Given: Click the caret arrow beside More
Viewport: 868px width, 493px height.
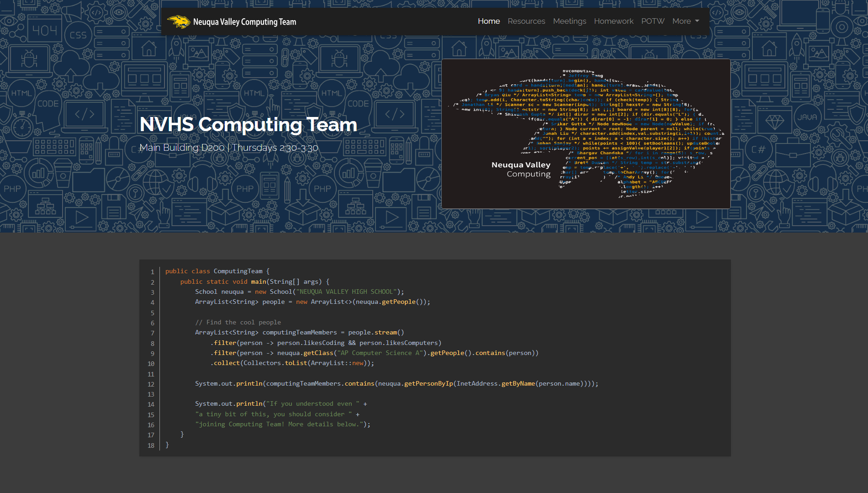Looking at the screenshot, I should pyautogui.click(x=697, y=21).
